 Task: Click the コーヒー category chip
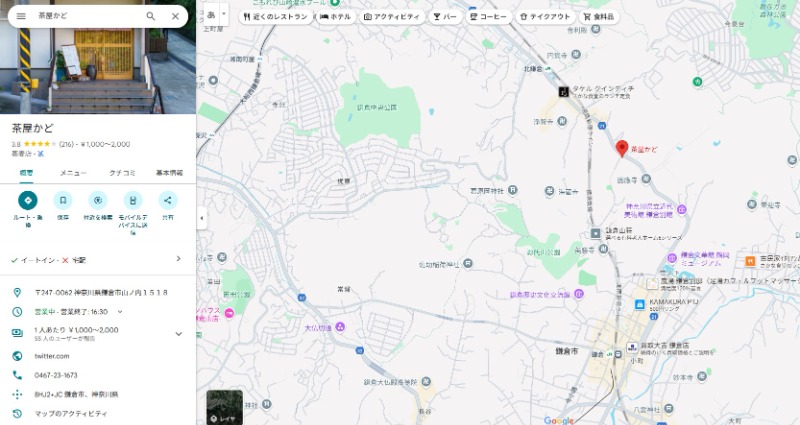click(x=489, y=17)
